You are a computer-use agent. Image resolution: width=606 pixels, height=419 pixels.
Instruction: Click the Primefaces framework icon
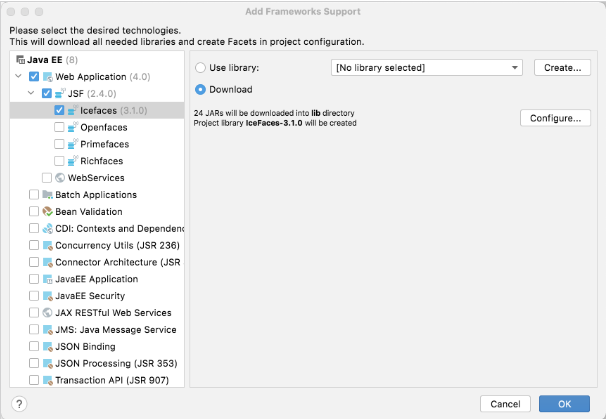point(73,144)
